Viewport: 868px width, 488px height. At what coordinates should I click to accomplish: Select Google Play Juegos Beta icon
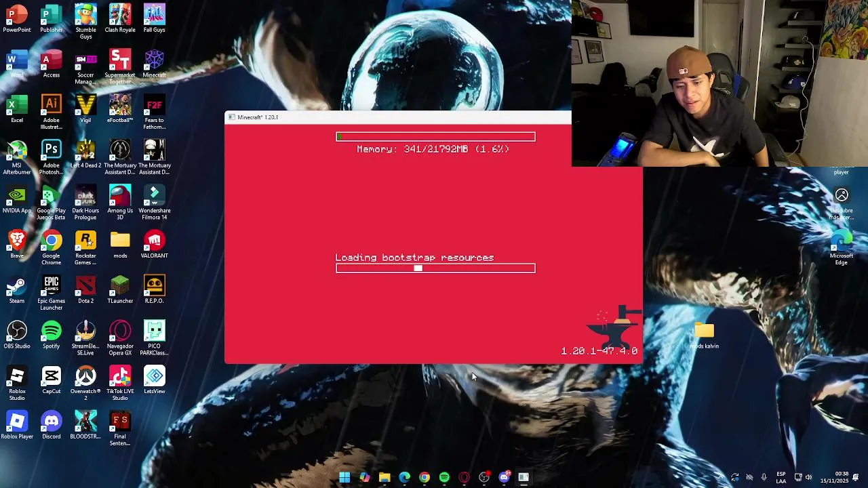pyautogui.click(x=52, y=202)
